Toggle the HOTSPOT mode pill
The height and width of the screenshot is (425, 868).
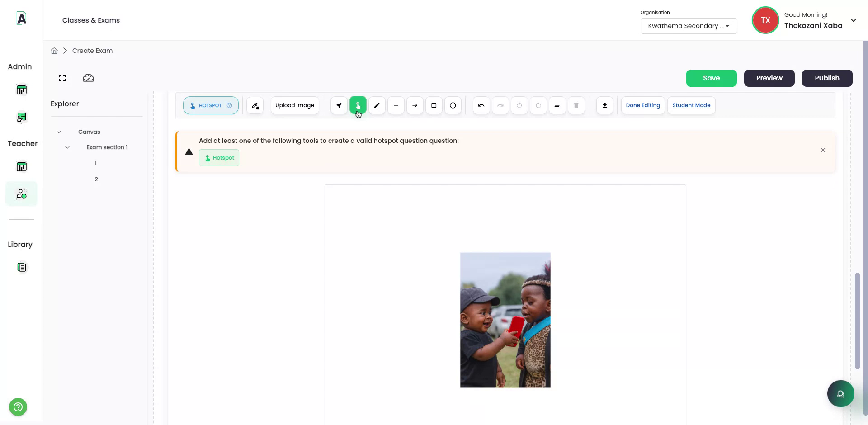point(211,105)
